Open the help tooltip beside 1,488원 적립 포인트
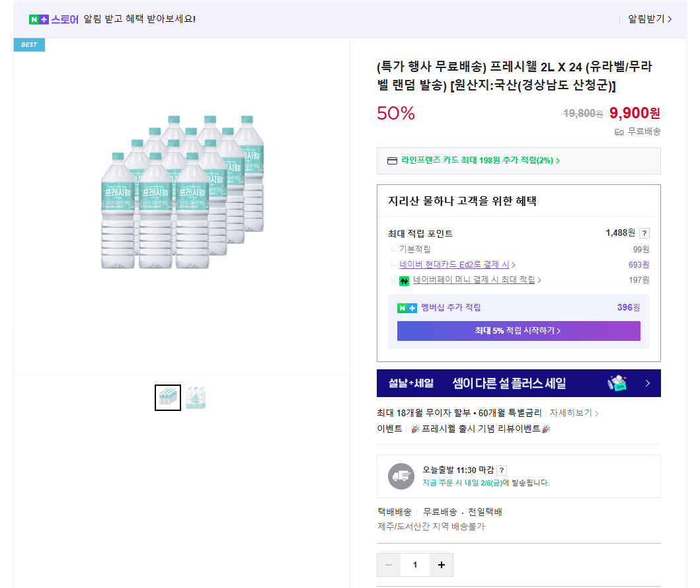 [x=643, y=233]
